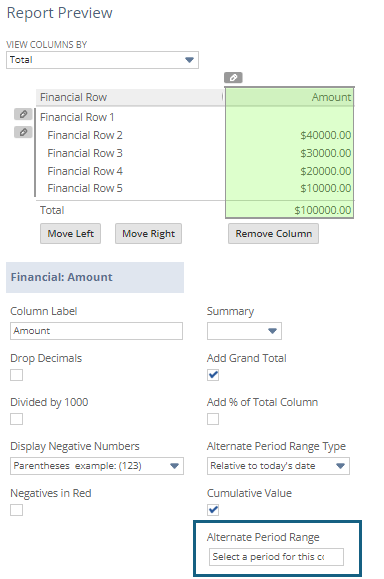Click the Alternate Period Range field
This screenshot has width=384, height=579.
tap(276, 557)
